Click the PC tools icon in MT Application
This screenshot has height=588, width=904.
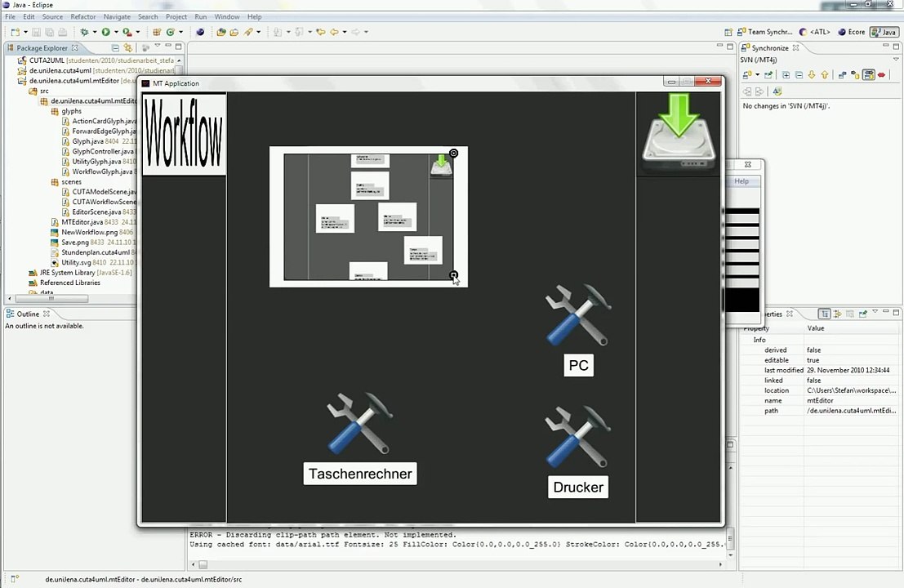(578, 314)
